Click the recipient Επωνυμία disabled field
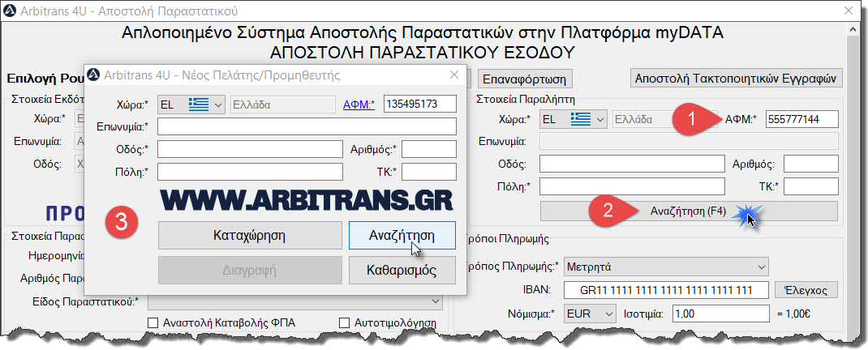The width and height of the screenshot is (868, 350). click(689, 142)
